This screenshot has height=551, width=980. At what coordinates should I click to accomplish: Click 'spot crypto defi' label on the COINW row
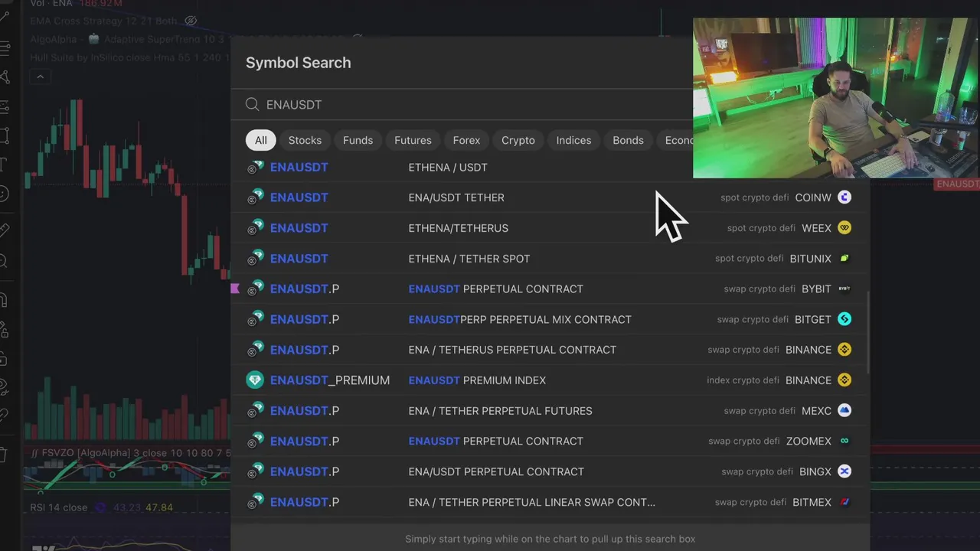(x=755, y=197)
